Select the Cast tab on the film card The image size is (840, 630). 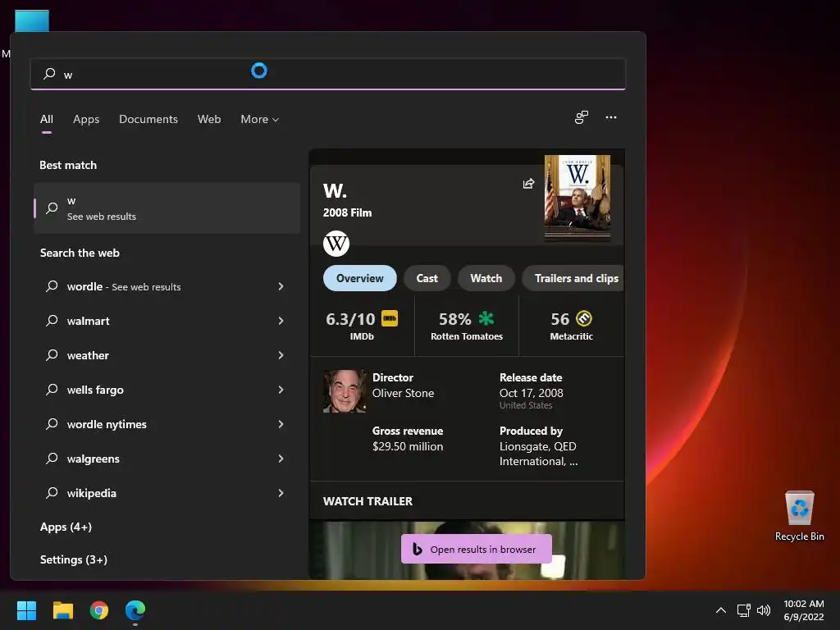[427, 278]
